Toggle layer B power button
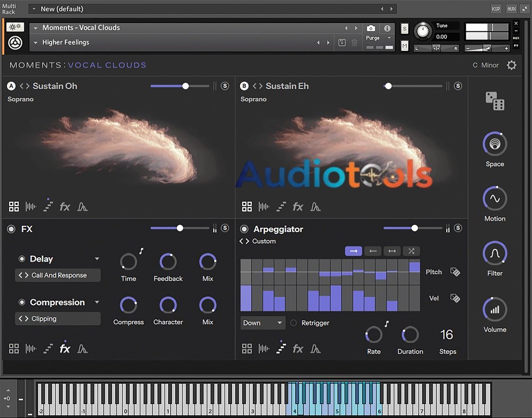Image resolution: width=532 pixels, height=418 pixels. 244,86
